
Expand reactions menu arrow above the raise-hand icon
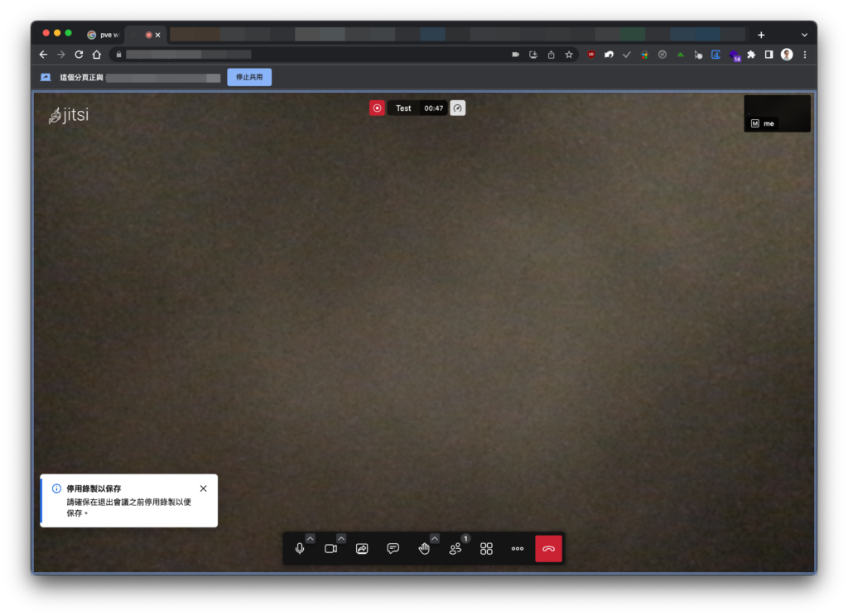435,538
